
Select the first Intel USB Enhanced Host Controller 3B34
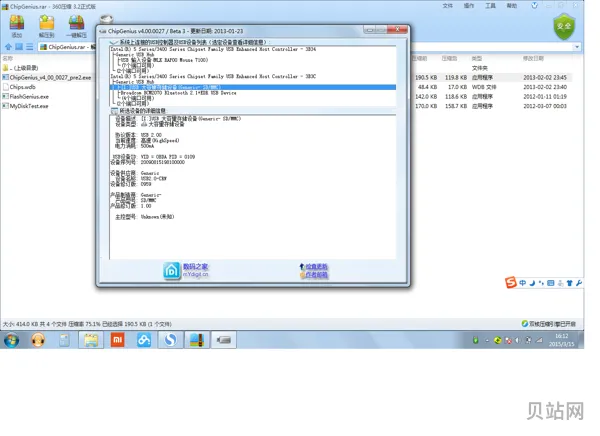click(x=213, y=49)
